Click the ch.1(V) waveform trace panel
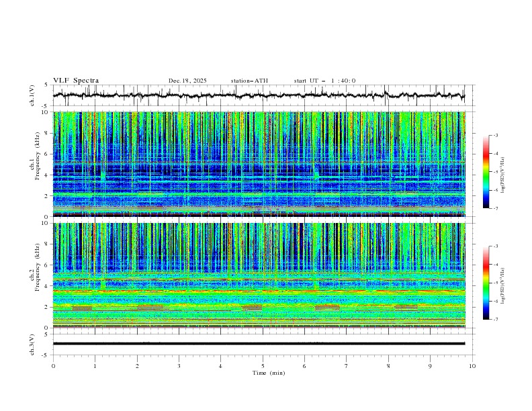 (262, 95)
